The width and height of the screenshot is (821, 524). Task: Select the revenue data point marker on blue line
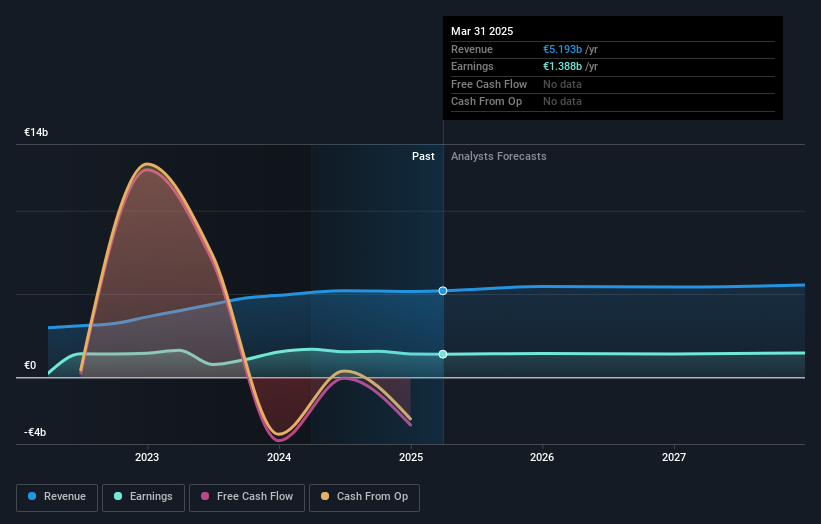pos(443,291)
